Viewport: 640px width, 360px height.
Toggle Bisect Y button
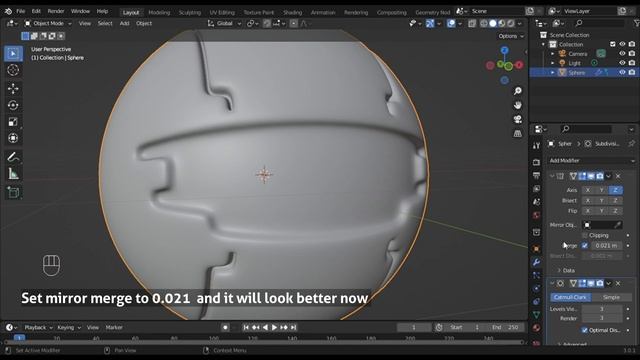coord(602,200)
